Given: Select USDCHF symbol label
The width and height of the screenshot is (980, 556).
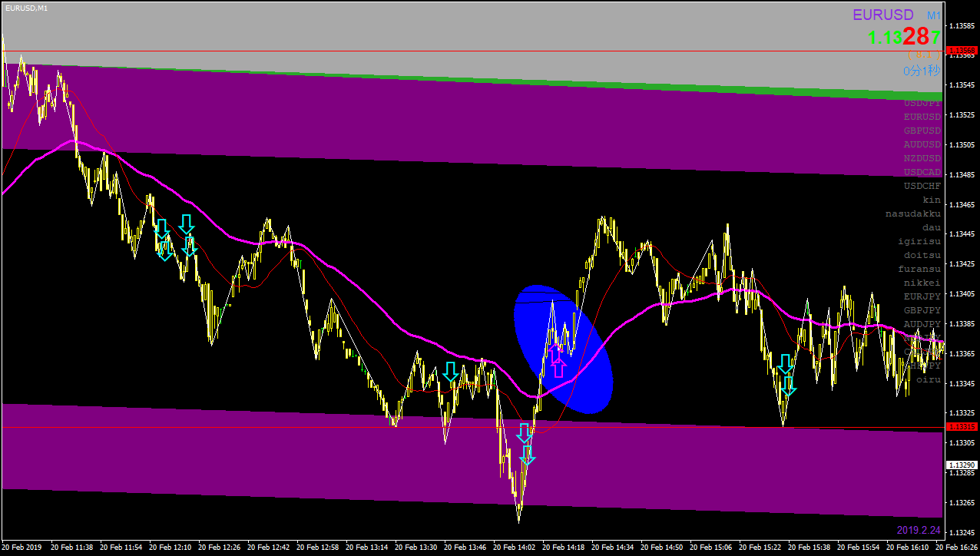Looking at the screenshot, I should point(922,186).
